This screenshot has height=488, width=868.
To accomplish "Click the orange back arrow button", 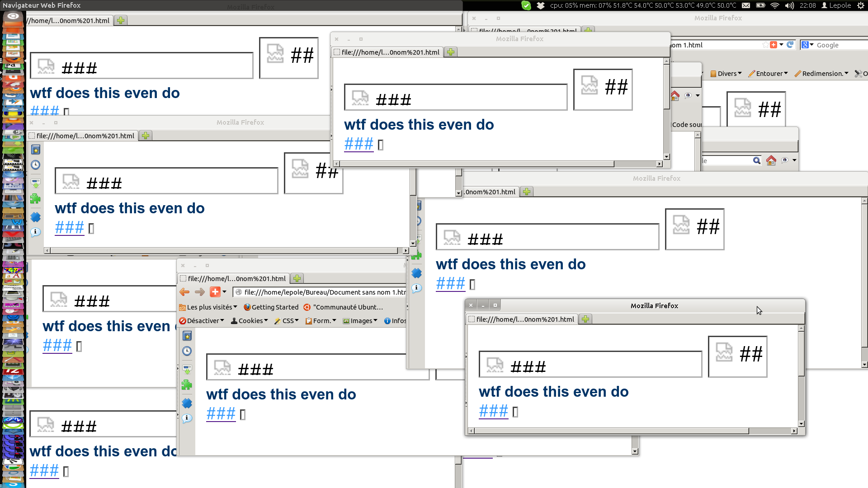I will (x=184, y=292).
